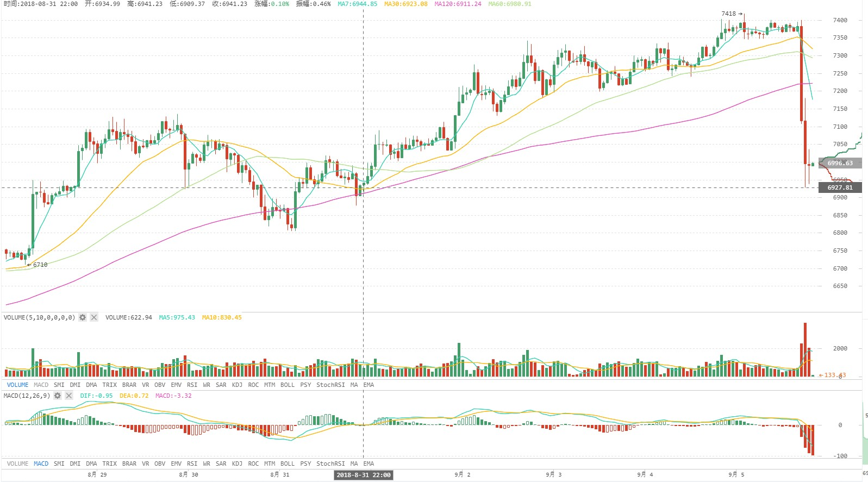The image size is (868, 482).
Task: Select SAR in the bottom indicator row
Action: (x=221, y=464)
